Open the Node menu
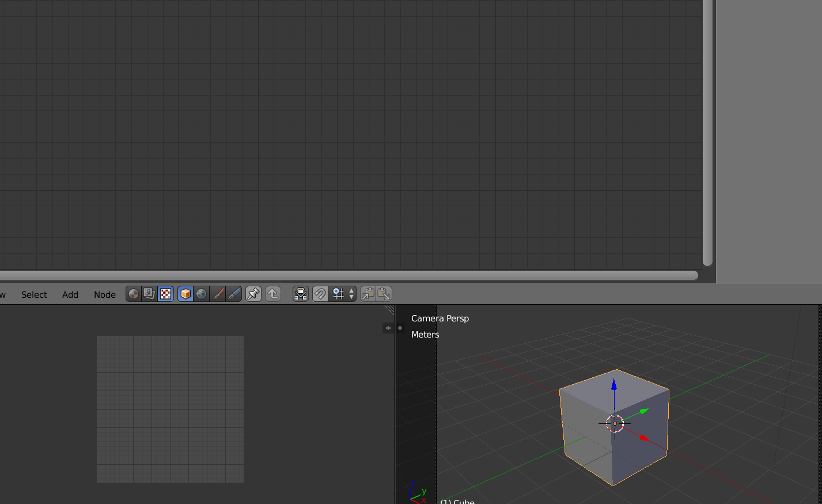The height and width of the screenshot is (504, 822). [105, 294]
